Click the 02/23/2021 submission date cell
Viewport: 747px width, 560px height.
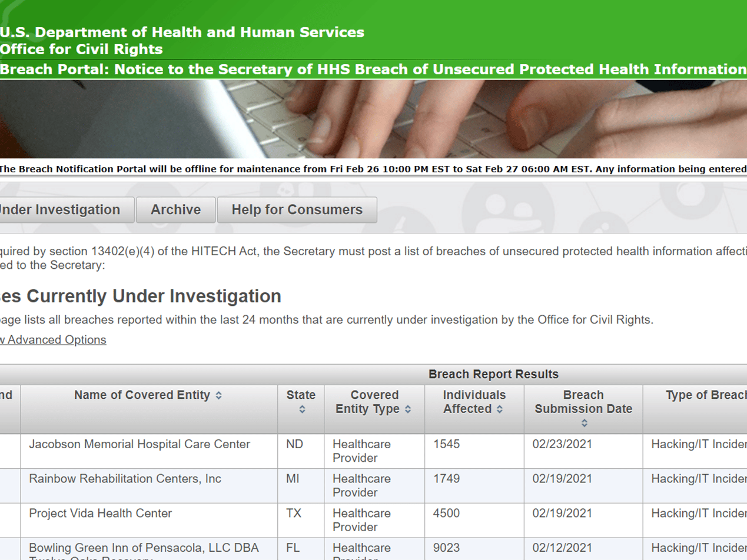562,445
